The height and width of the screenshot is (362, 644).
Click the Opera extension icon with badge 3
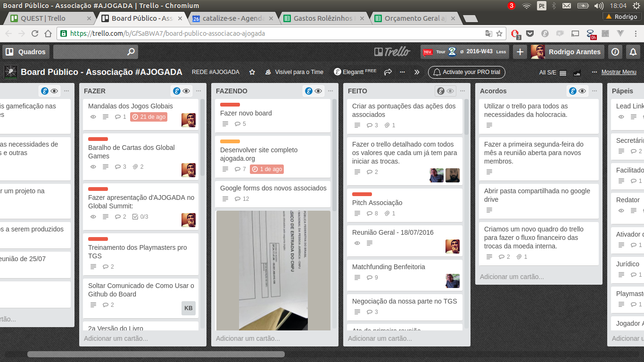[x=515, y=34]
